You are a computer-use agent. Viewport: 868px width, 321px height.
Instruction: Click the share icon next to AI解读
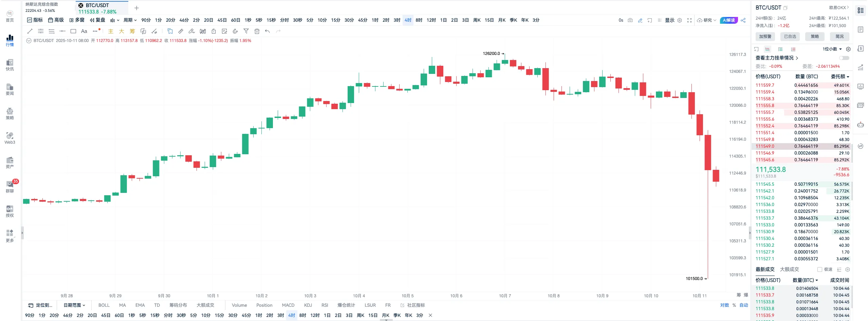[x=743, y=20]
